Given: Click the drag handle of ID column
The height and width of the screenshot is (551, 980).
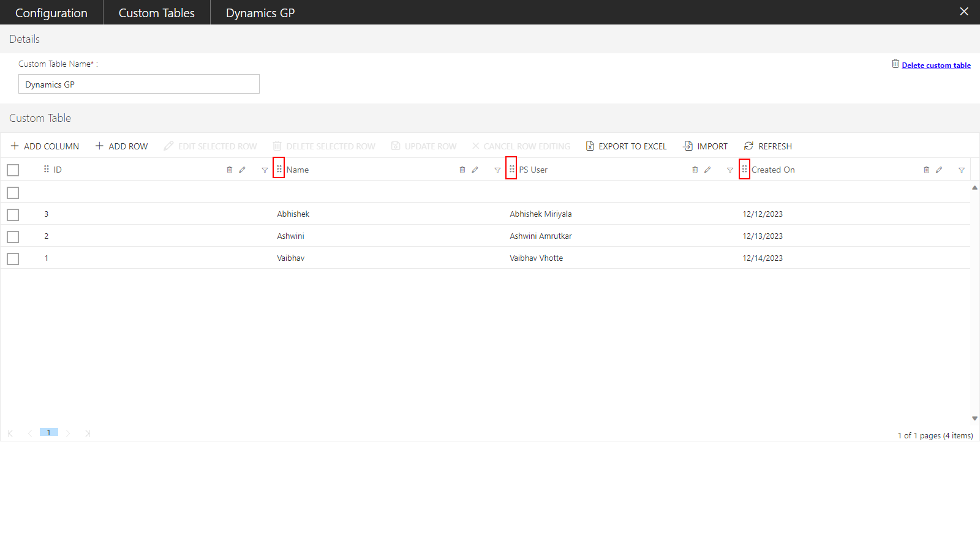Looking at the screenshot, I should click(47, 169).
